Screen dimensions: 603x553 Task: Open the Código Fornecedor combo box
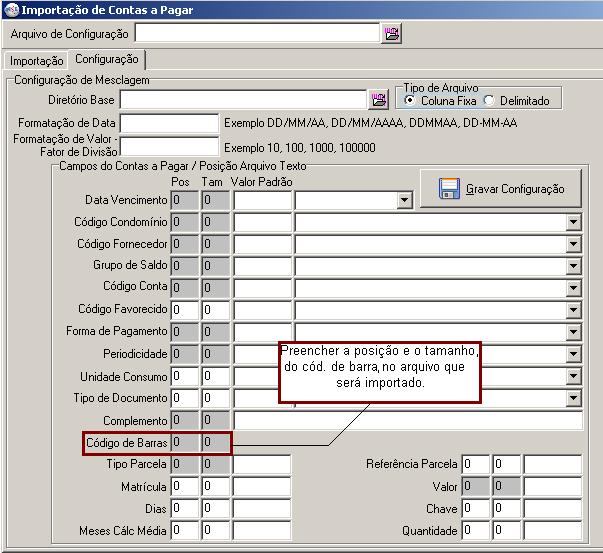tap(573, 245)
